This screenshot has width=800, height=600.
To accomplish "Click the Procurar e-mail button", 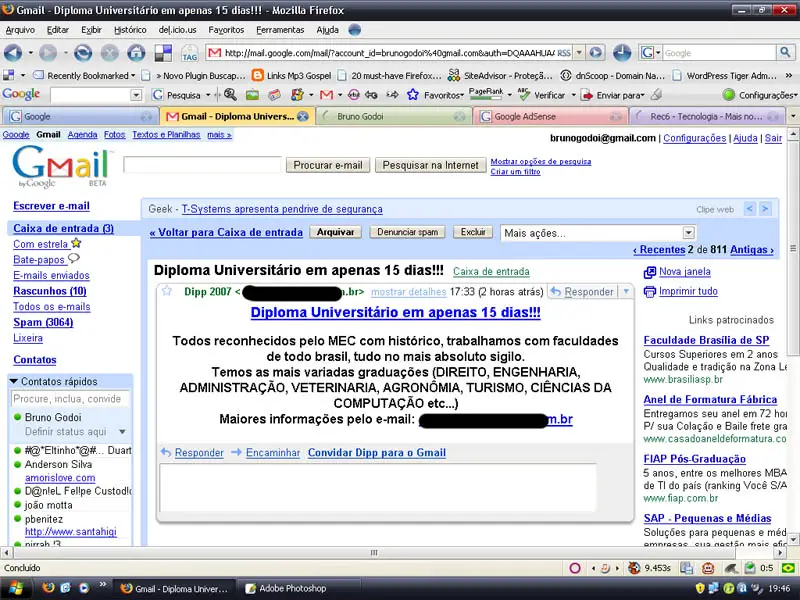I will click(x=328, y=165).
